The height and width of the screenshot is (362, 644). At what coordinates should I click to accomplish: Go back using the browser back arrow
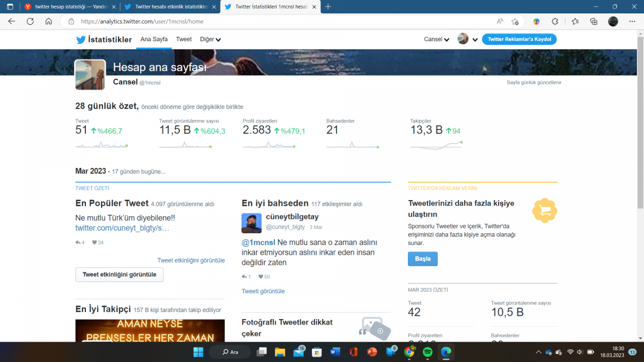[x=12, y=21]
